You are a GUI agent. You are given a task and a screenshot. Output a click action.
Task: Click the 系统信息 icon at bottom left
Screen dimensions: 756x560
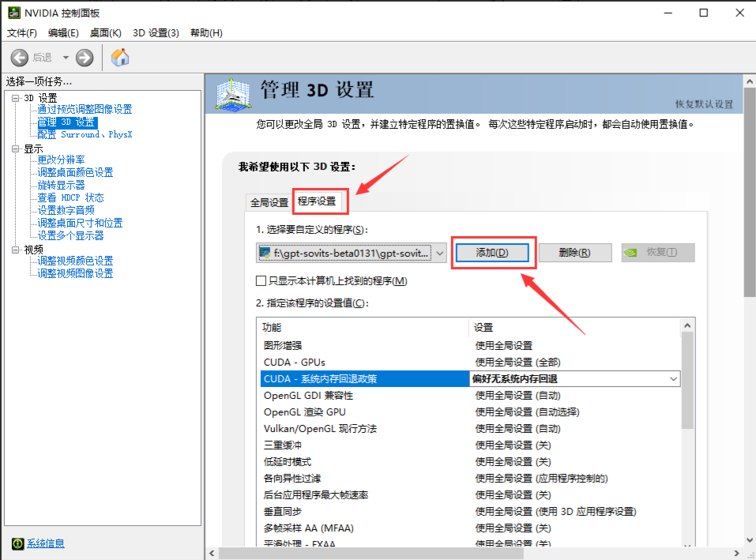(17, 543)
